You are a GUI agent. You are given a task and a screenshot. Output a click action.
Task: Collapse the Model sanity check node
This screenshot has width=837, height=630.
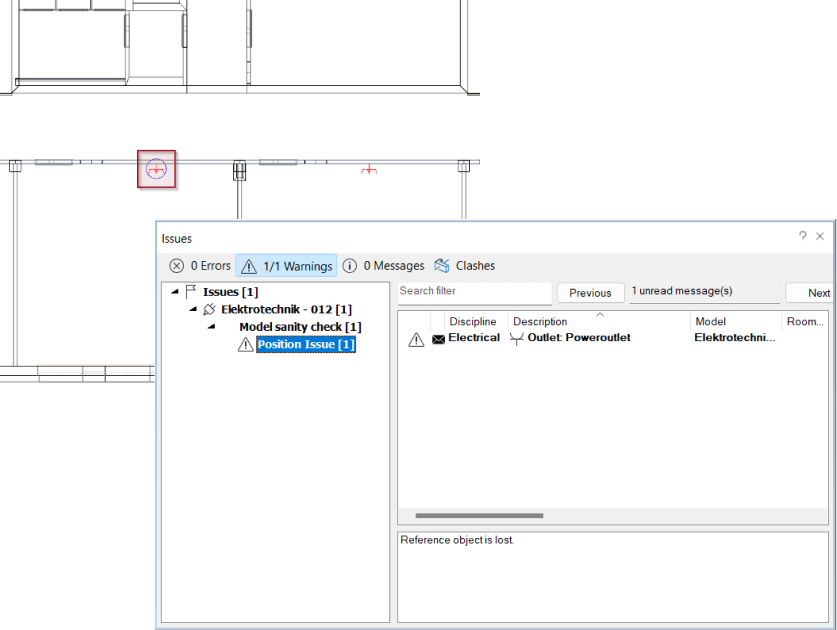(211, 327)
